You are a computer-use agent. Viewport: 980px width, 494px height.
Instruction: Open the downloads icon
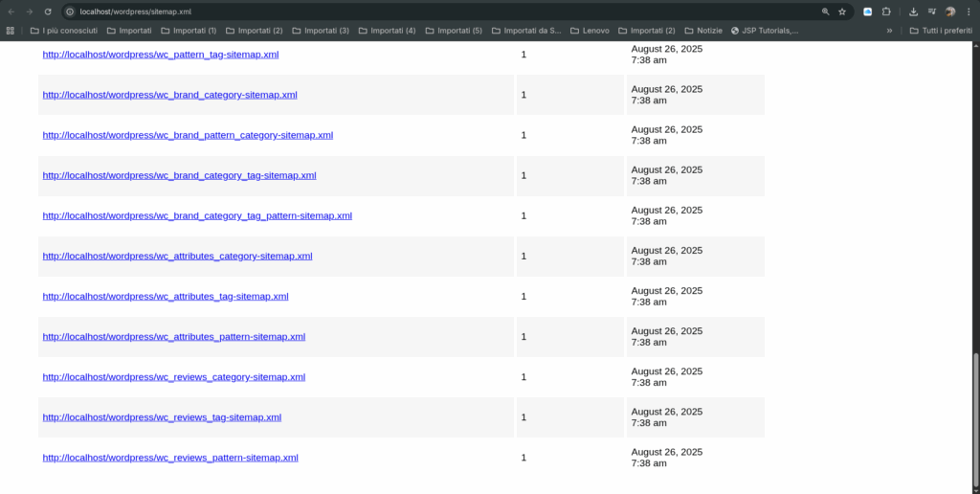[x=913, y=11]
